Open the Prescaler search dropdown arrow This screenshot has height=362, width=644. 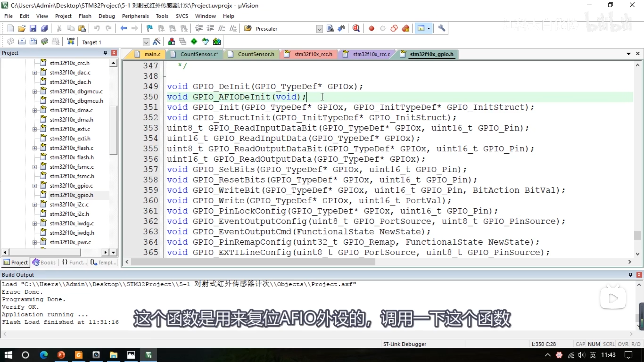pyautogui.click(x=319, y=29)
